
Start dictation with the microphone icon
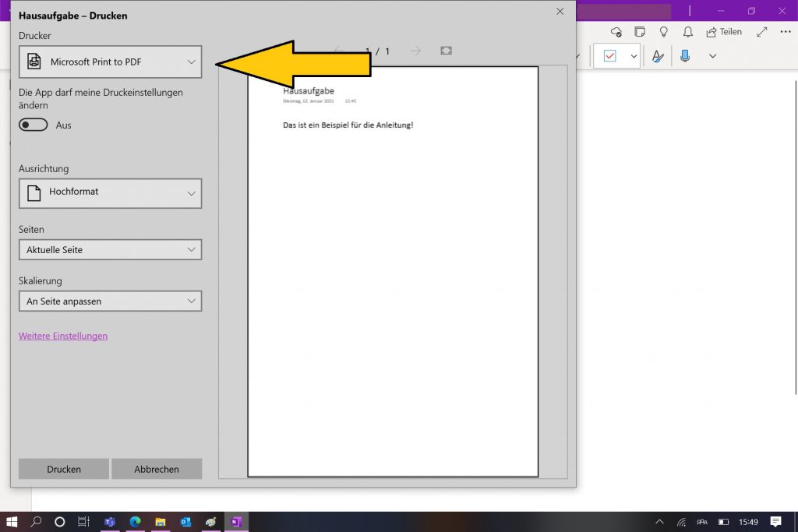(x=685, y=56)
